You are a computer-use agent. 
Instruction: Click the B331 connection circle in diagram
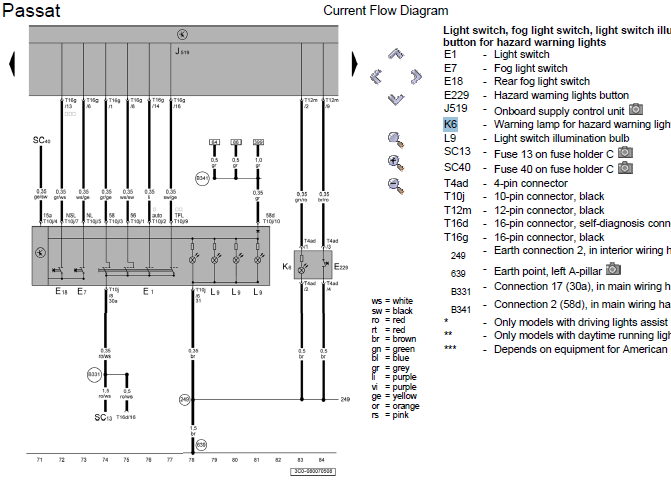tap(94, 375)
